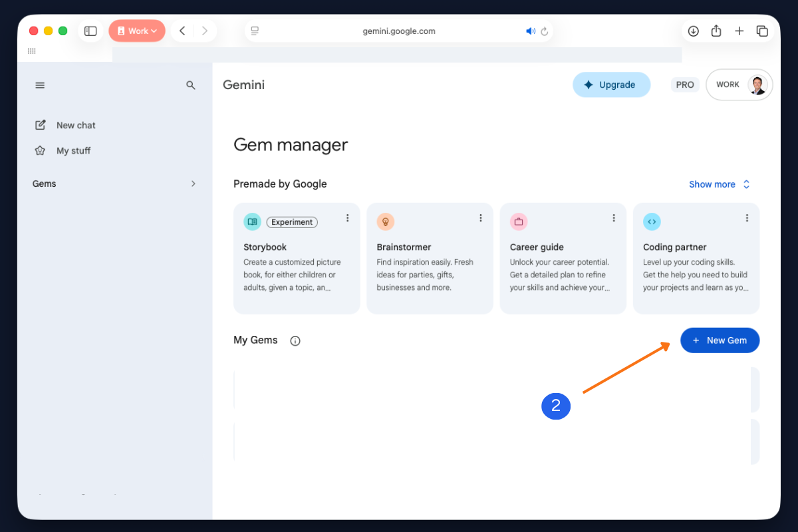Go forward with the browser forward arrow
The height and width of the screenshot is (532, 798).
pos(205,31)
